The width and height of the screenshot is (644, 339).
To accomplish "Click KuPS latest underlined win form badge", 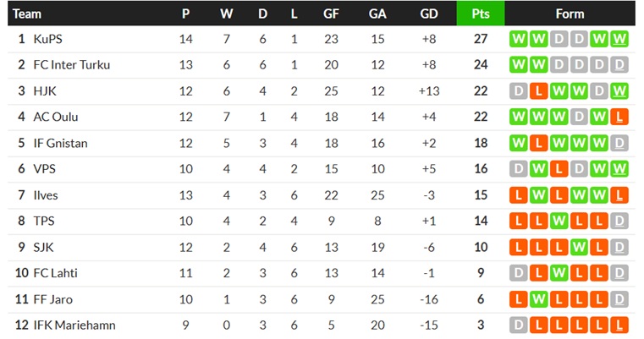I will 619,39.
